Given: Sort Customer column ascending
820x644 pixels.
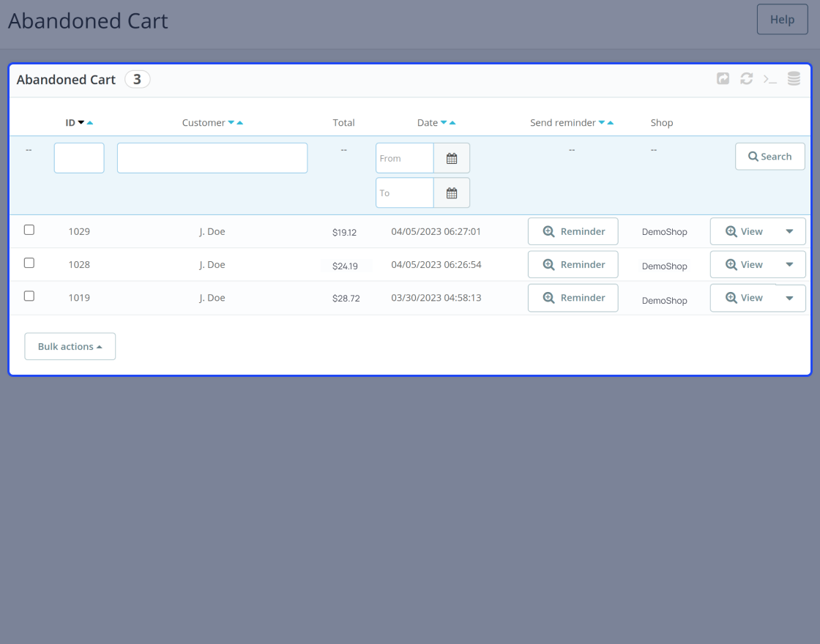Looking at the screenshot, I should pyautogui.click(x=240, y=122).
